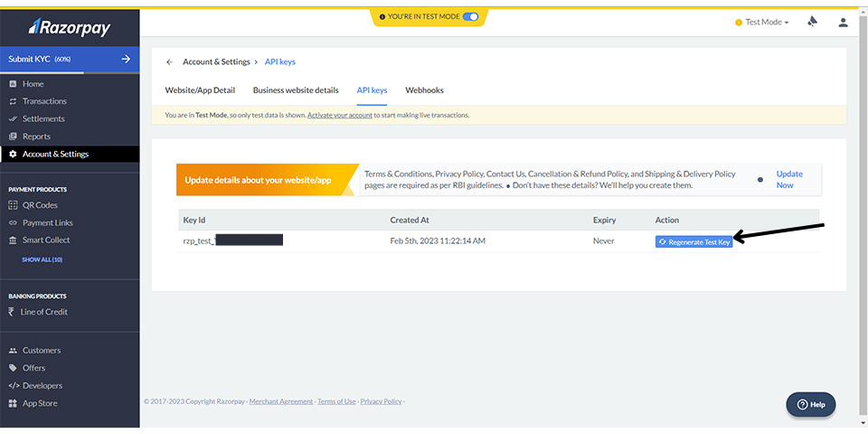Open the App Store grid icon
The height and width of the screenshot is (434, 868).
(13, 403)
